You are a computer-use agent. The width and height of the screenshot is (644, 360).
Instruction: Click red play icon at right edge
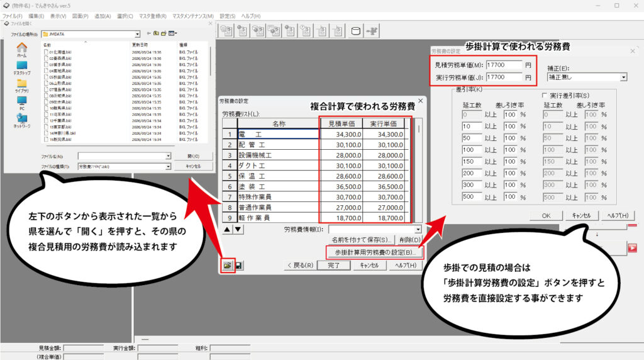(632, 248)
